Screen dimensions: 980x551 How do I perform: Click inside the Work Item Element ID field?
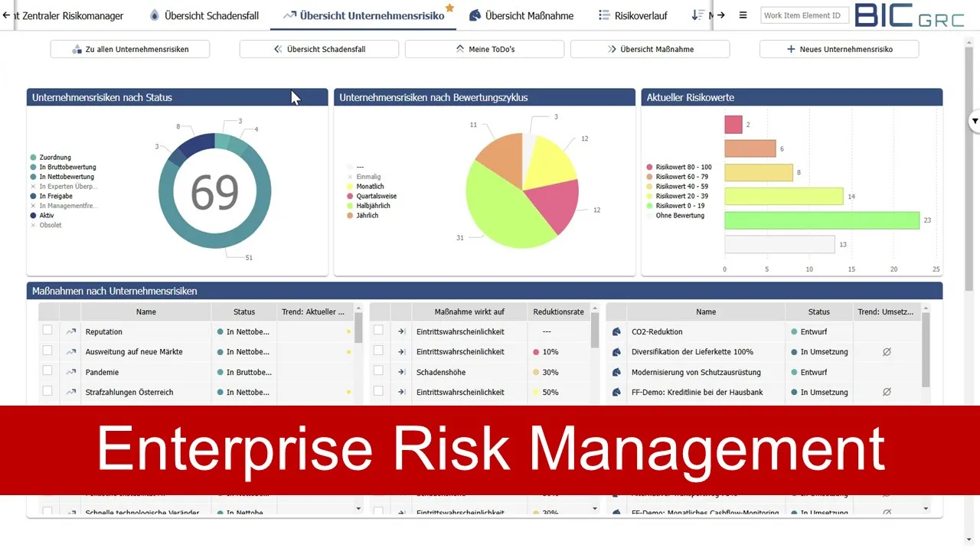[x=804, y=15]
